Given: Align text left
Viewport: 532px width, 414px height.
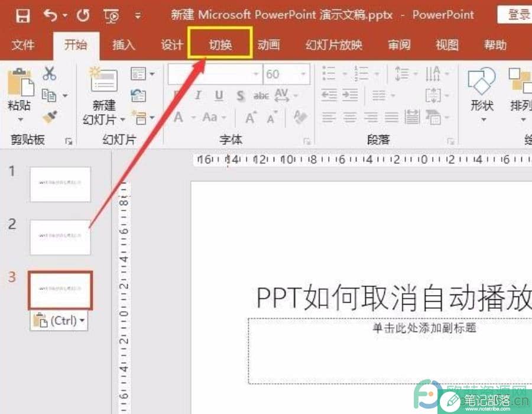Looking at the screenshot, I should coord(329,118).
